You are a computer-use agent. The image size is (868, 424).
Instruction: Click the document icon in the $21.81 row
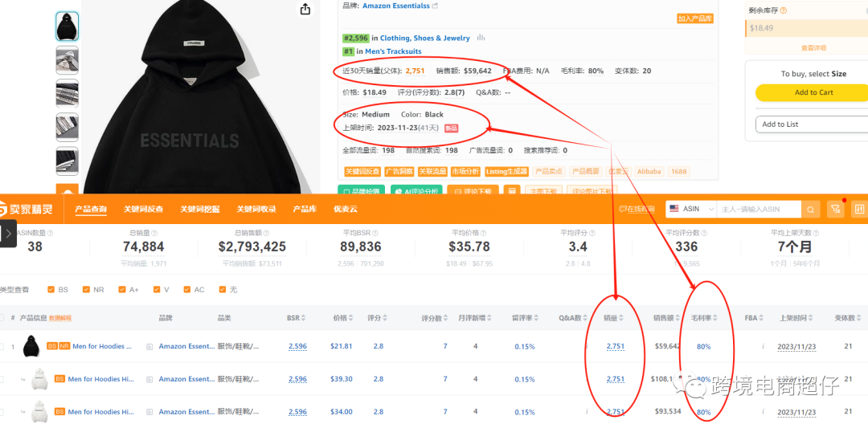pos(149,347)
